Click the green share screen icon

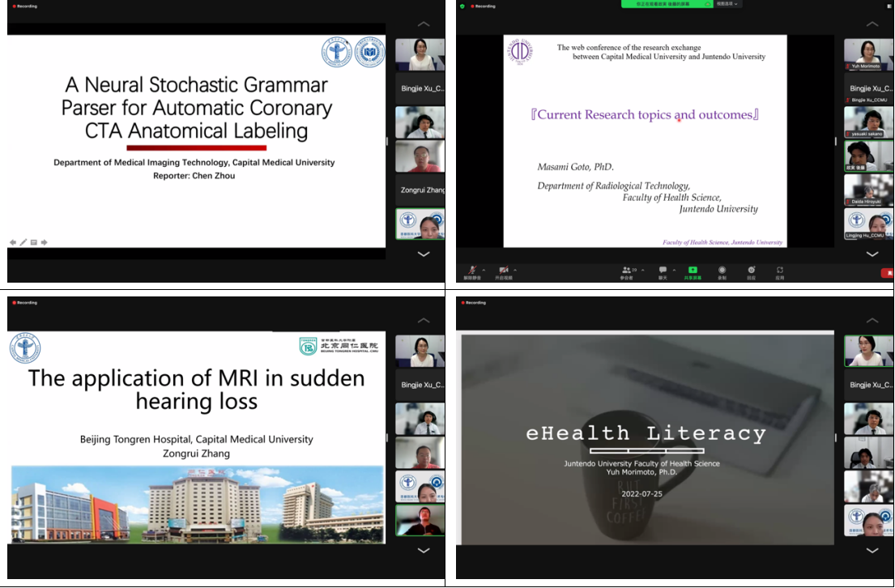tap(693, 270)
